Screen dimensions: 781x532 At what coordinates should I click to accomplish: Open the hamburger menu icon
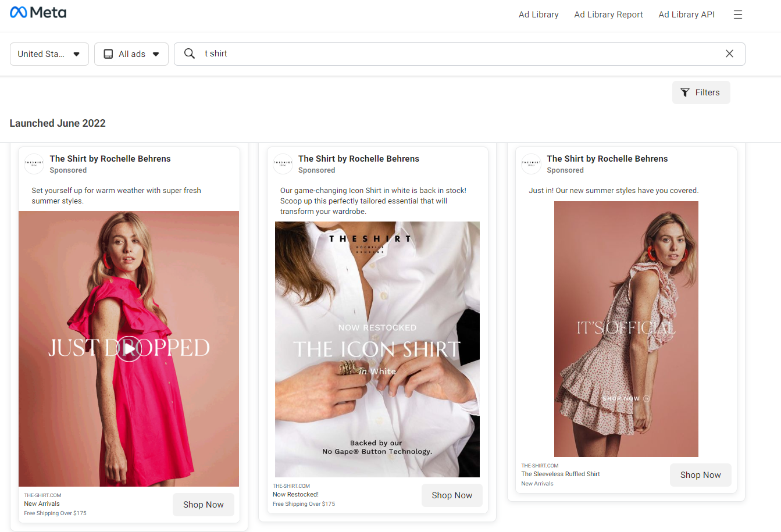click(x=738, y=15)
